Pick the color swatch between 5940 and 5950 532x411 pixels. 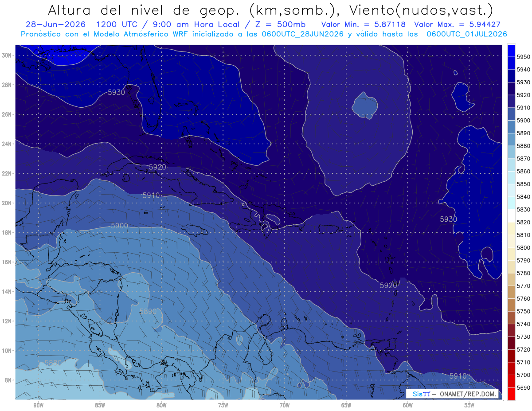[x=511, y=63]
